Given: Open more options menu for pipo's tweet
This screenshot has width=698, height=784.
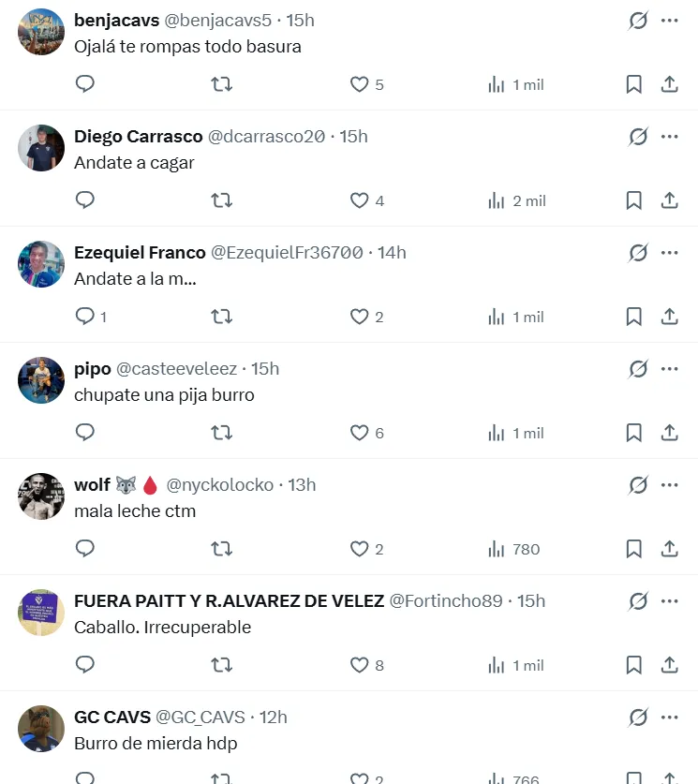Looking at the screenshot, I should [x=669, y=369].
